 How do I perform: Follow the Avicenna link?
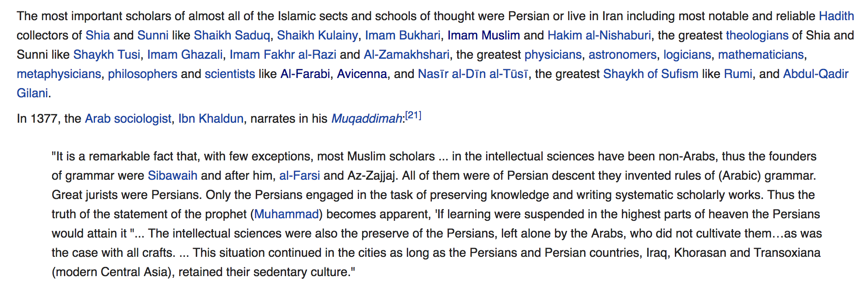tap(362, 74)
